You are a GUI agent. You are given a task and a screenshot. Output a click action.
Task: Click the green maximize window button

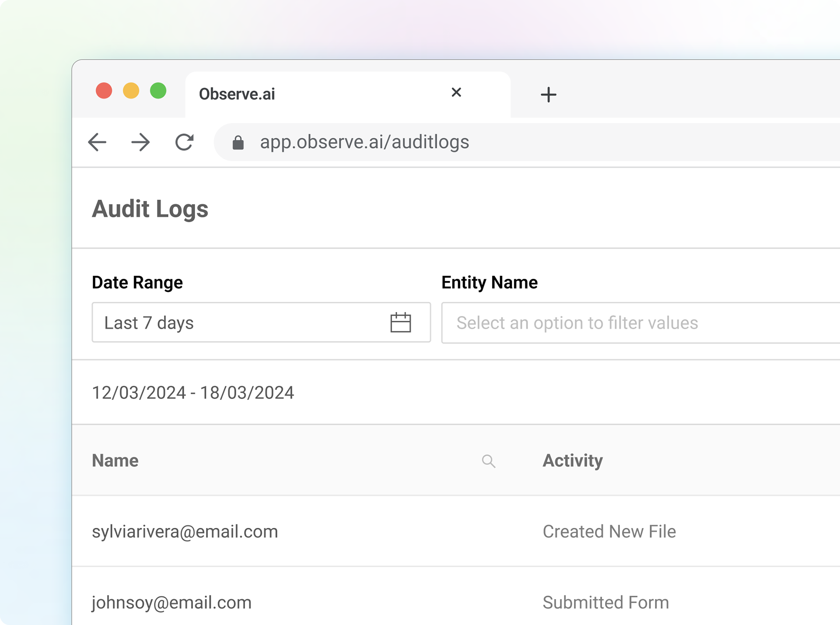click(x=158, y=91)
